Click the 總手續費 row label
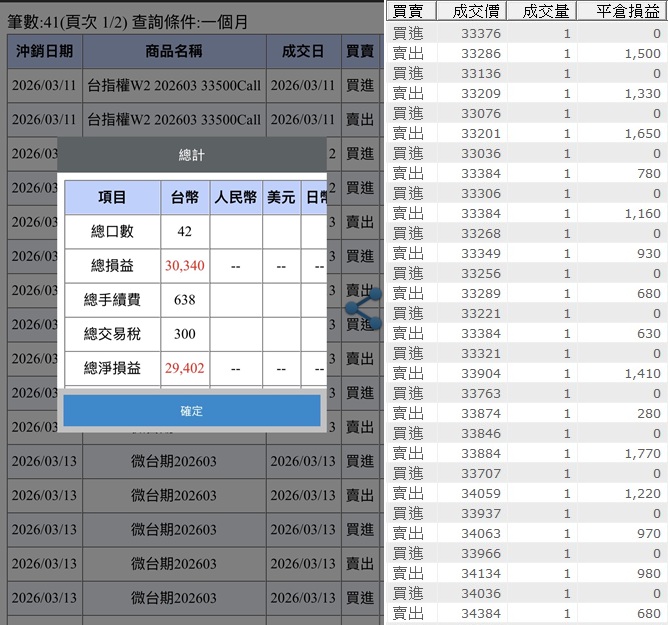Screen dimensions: 668x625 (x=112, y=300)
